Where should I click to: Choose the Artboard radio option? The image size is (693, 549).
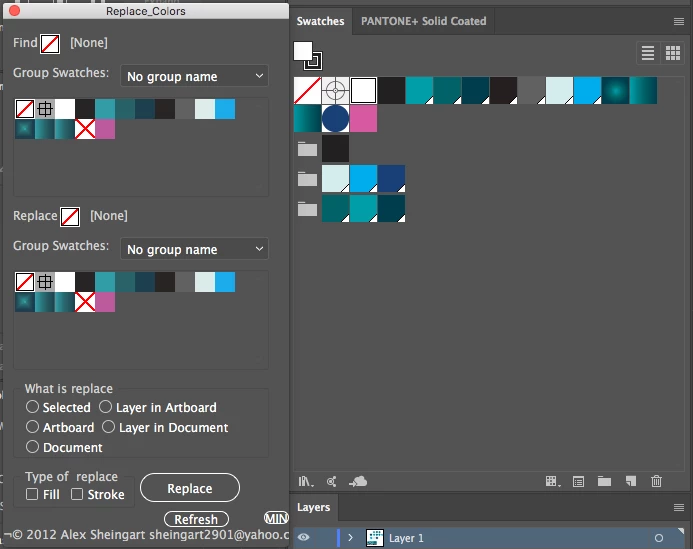pos(60,427)
